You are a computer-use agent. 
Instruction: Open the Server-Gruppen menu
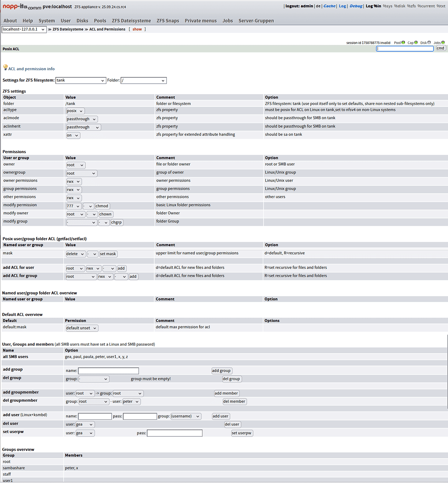click(x=256, y=21)
